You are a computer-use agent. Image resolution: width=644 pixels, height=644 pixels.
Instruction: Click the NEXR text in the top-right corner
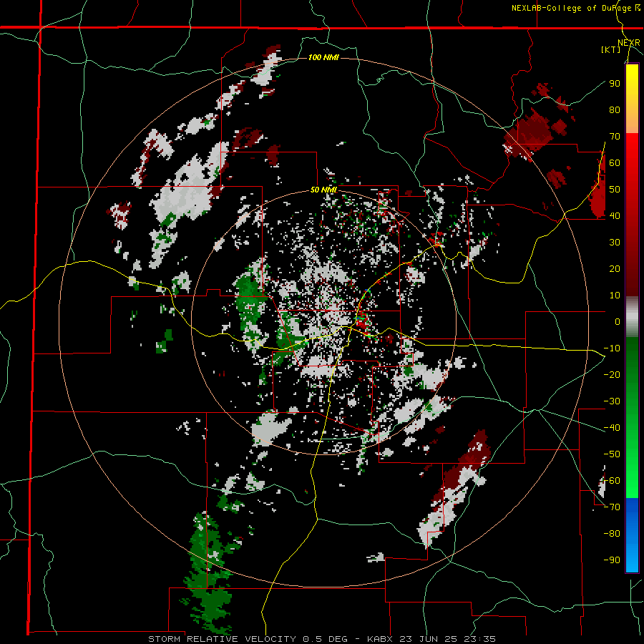tap(629, 43)
